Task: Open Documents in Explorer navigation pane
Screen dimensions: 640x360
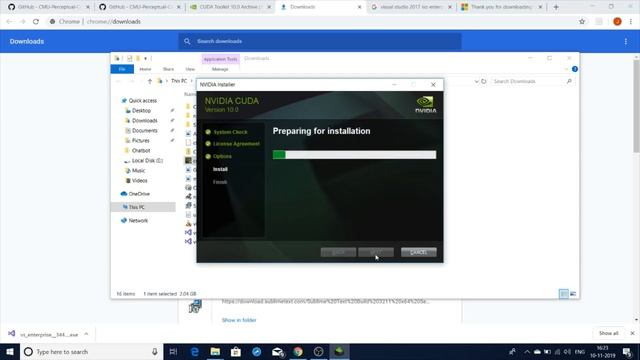Action: [144, 131]
